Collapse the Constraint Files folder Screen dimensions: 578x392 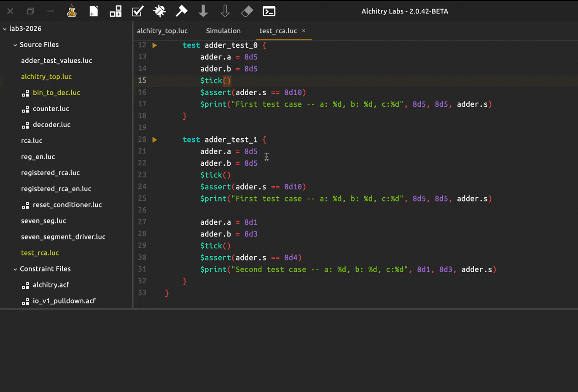[15, 269]
